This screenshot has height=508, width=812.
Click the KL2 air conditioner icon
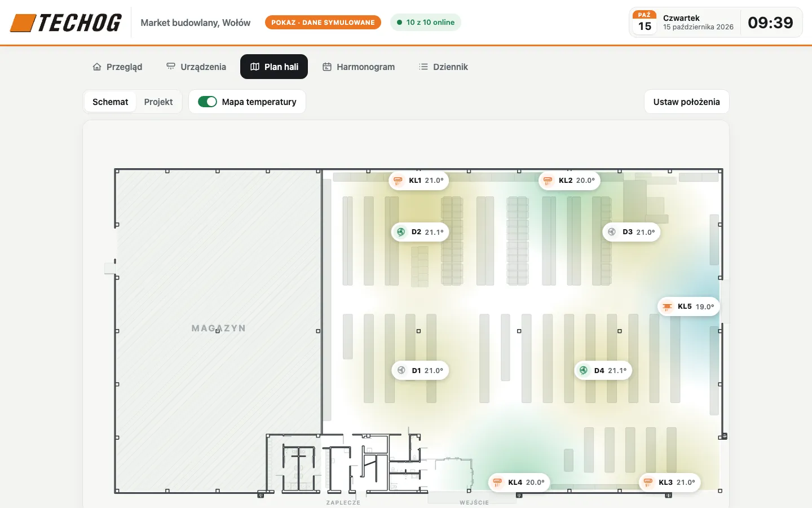tap(548, 181)
